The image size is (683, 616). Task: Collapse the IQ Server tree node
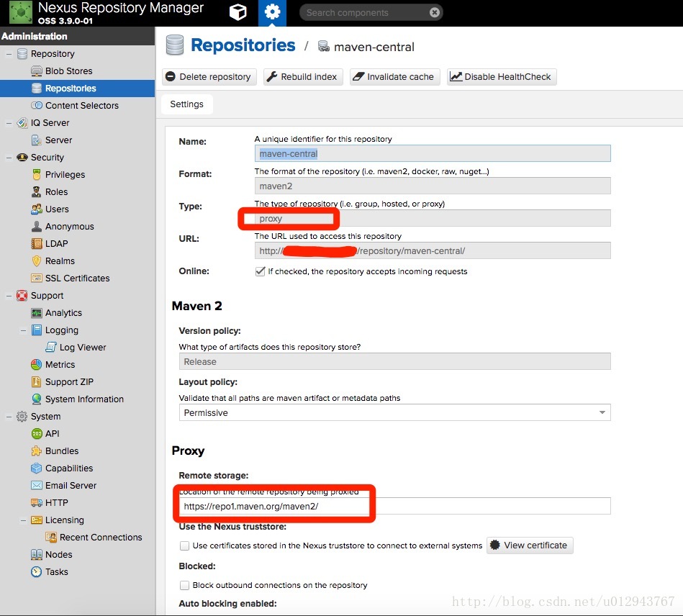click(9, 123)
